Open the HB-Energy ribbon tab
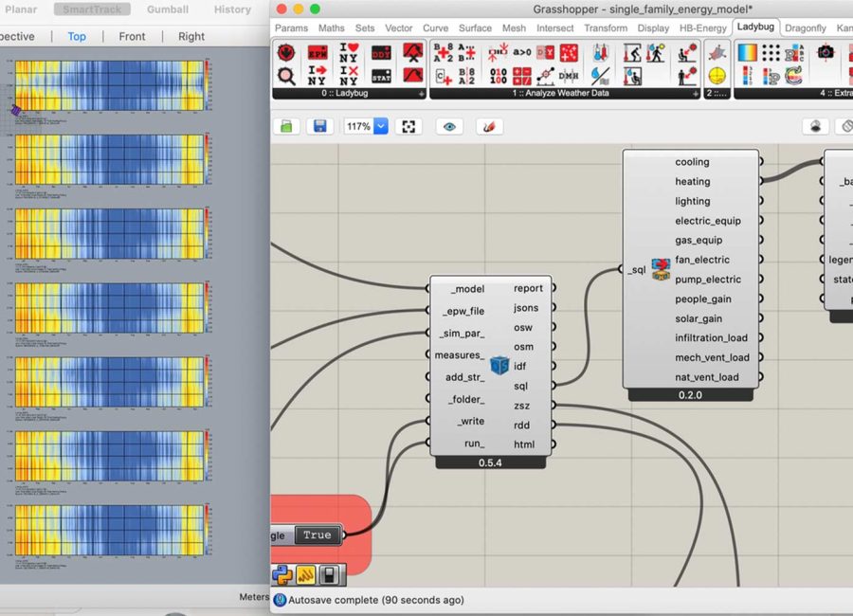 703,27
